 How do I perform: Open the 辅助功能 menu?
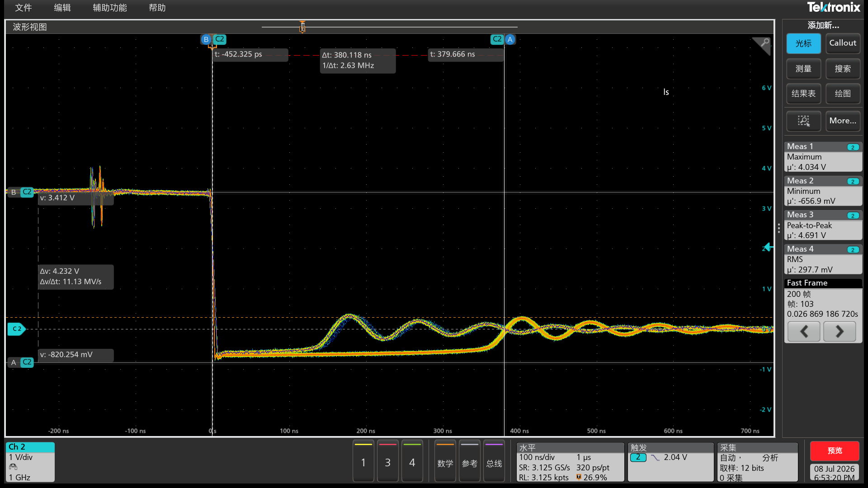pyautogui.click(x=110, y=8)
